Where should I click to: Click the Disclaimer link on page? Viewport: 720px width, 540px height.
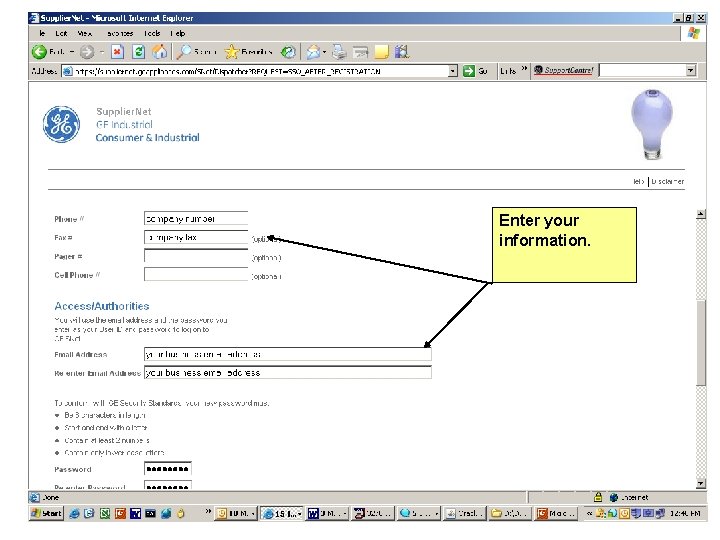[x=668, y=181]
